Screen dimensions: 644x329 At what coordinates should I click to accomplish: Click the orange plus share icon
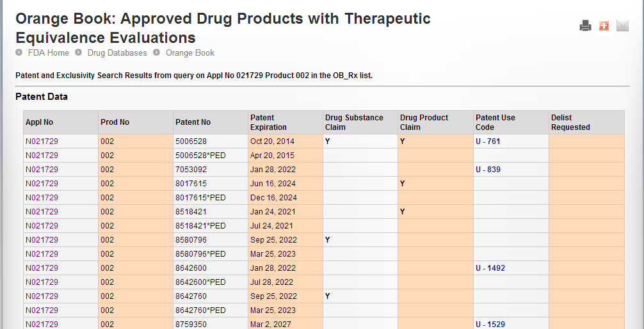(x=604, y=26)
